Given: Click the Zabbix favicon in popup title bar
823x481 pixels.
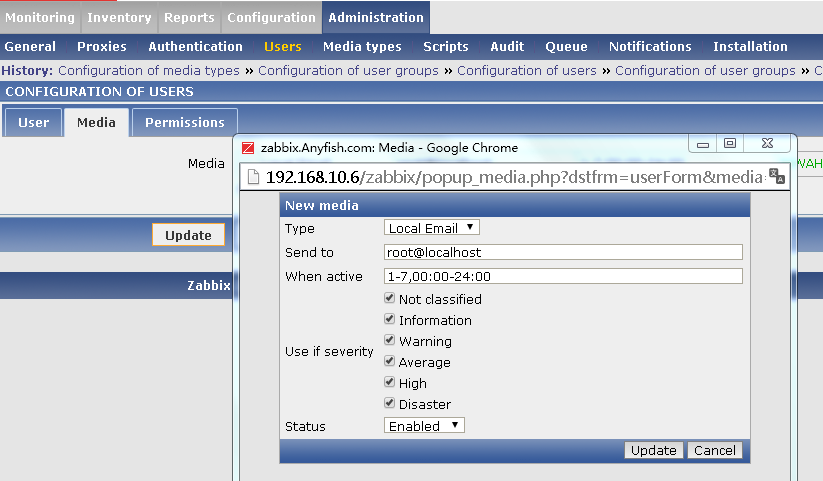Looking at the screenshot, I should pyautogui.click(x=248, y=148).
